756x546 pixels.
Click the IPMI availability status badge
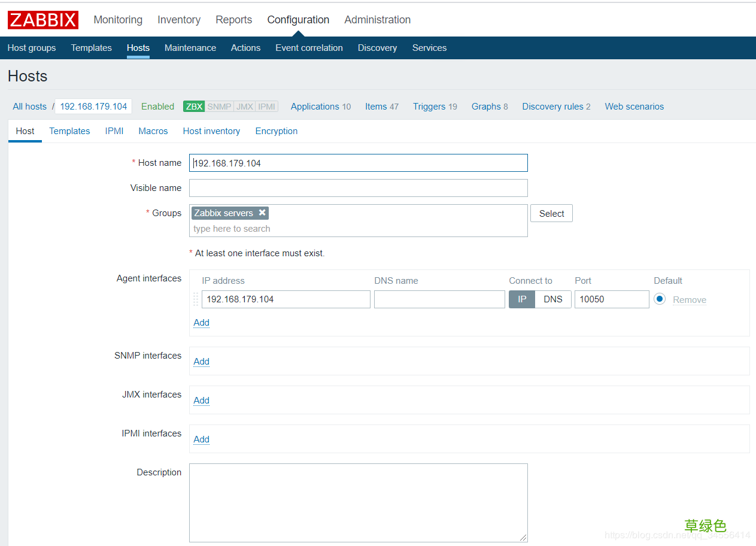point(267,107)
